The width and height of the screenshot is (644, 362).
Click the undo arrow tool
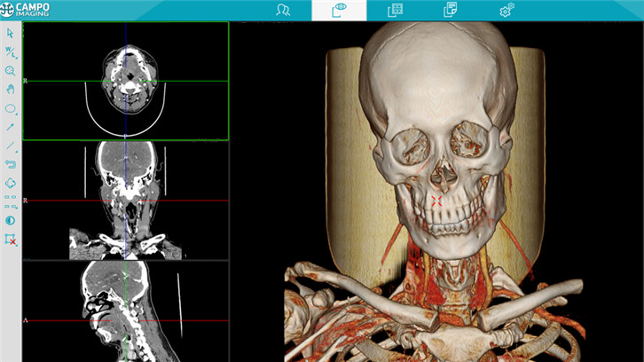coord(11,164)
